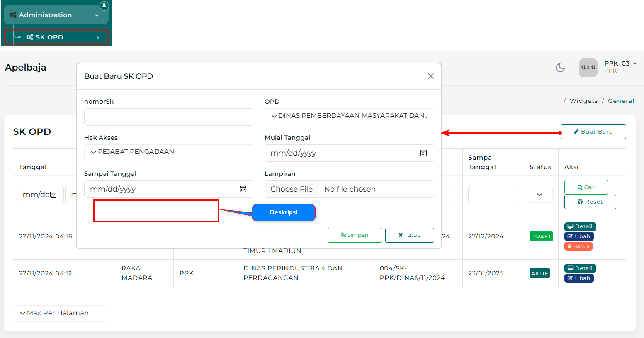Screen dimensions: 644x338
Task: Close the Buat Baru SK OPD dialog
Action: pos(430,76)
